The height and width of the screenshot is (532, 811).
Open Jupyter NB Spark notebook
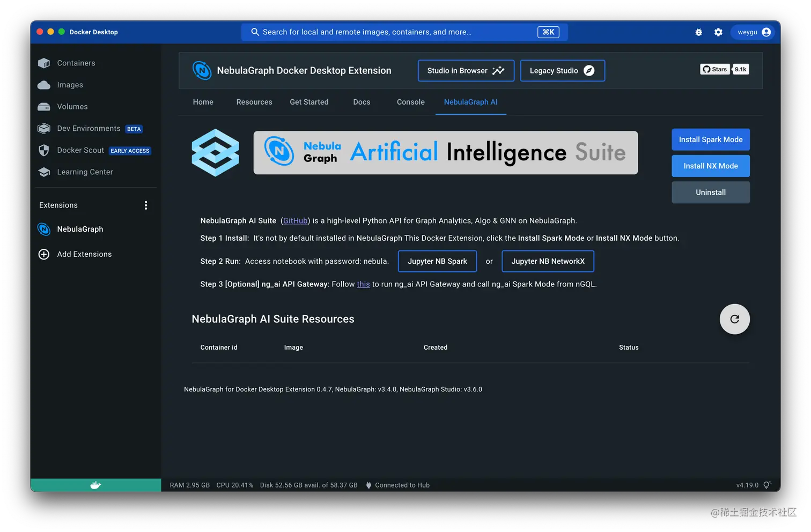coord(437,261)
